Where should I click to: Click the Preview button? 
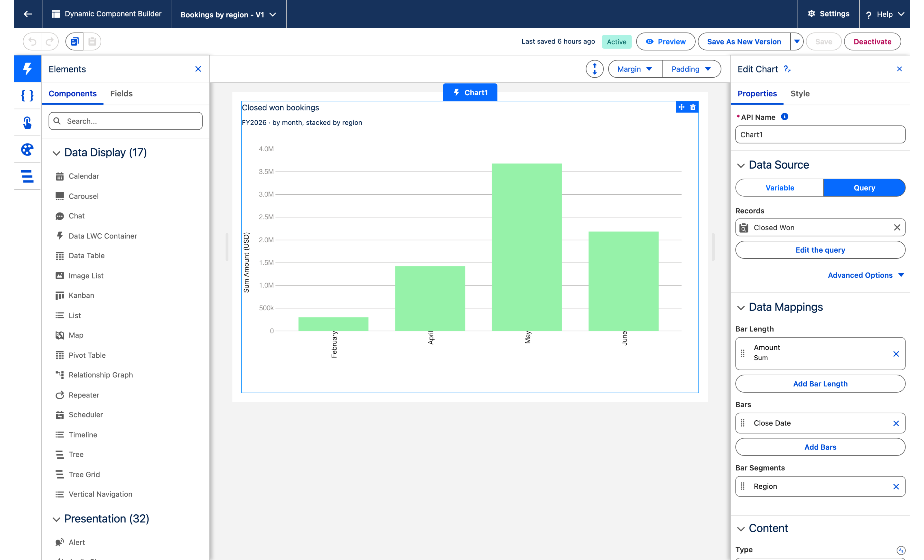(x=666, y=41)
